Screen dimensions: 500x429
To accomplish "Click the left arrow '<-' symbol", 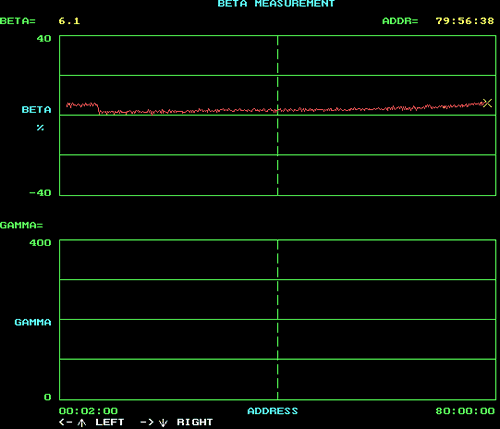I will [65, 422].
